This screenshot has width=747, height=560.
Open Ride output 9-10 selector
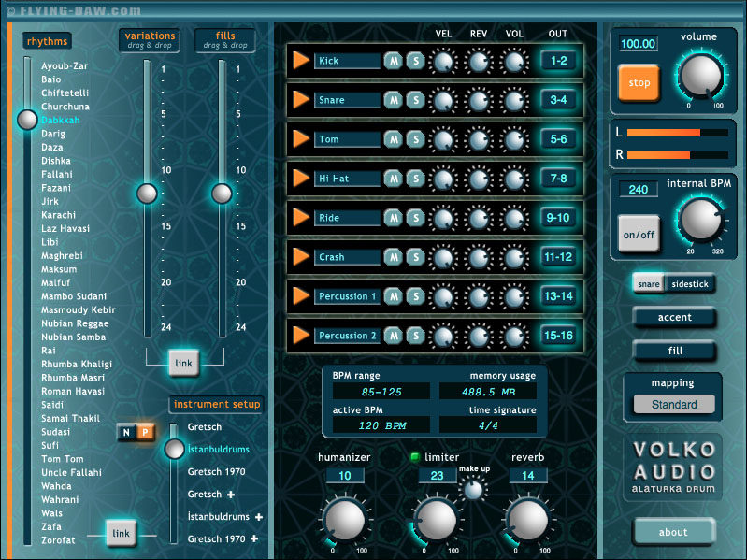pyautogui.click(x=558, y=218)
